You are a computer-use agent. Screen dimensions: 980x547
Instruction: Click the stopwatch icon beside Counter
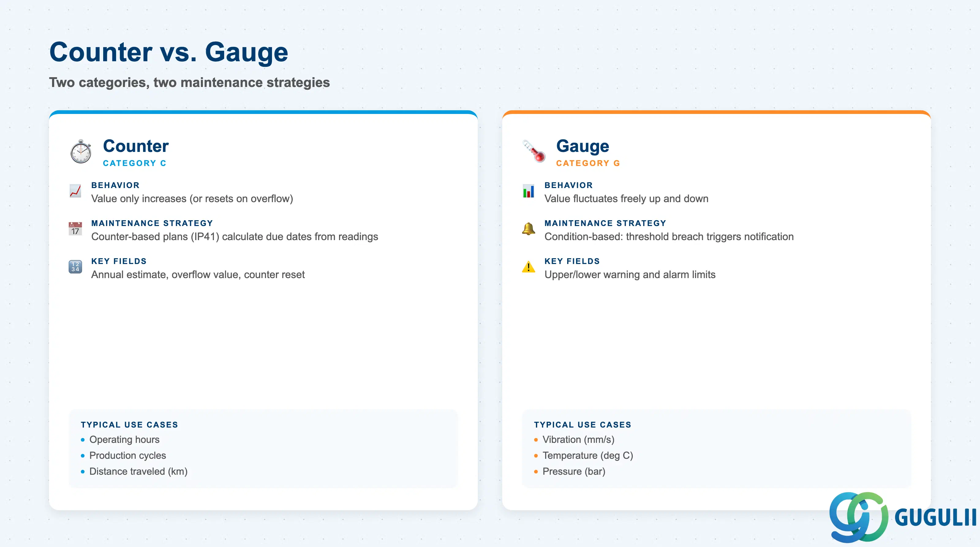[x=81, y=151]
